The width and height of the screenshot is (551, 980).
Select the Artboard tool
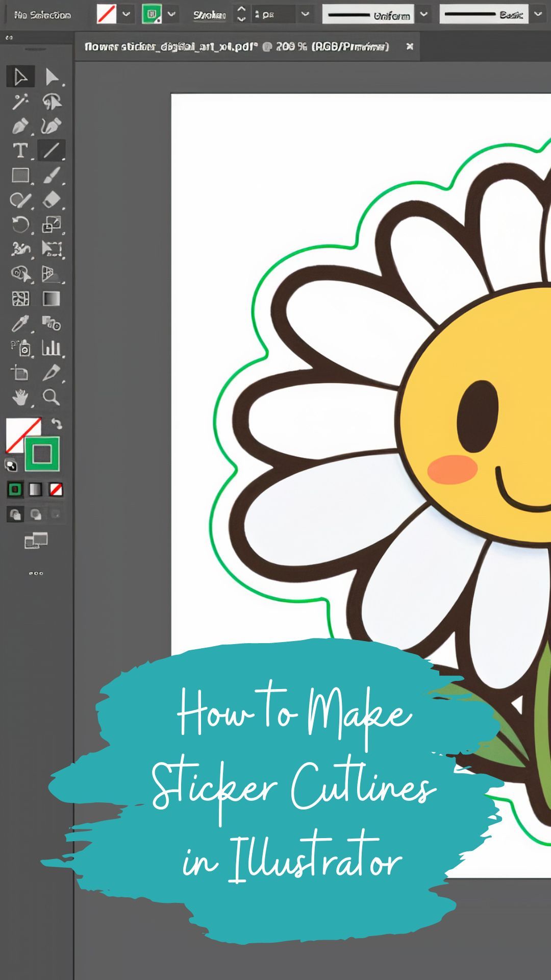[20, 373]
